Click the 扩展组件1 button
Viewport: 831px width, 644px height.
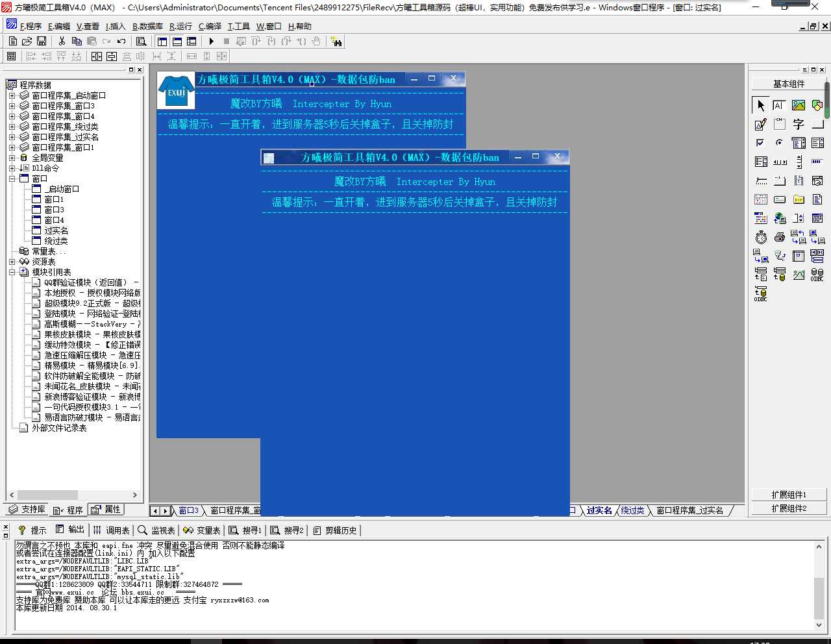coord(789,495)
